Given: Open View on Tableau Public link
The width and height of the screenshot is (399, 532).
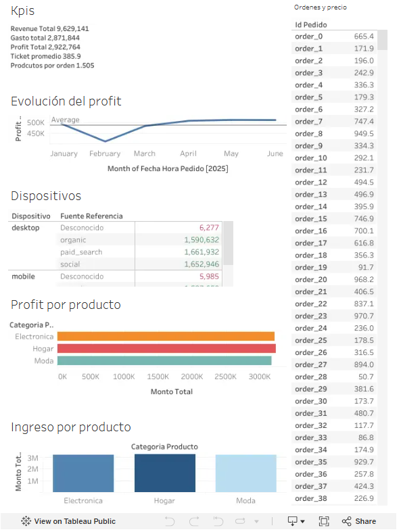Looking at the screenshot, I should pos(68,521).
